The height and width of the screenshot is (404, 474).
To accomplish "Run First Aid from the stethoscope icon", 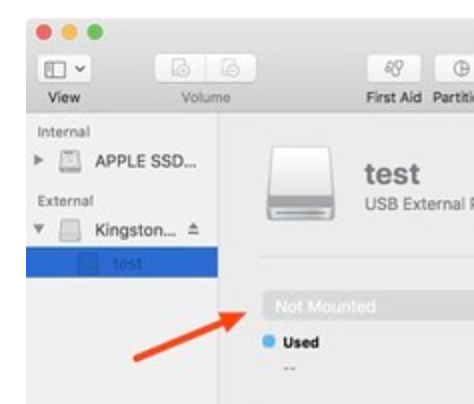I will (x=394, y=68).
